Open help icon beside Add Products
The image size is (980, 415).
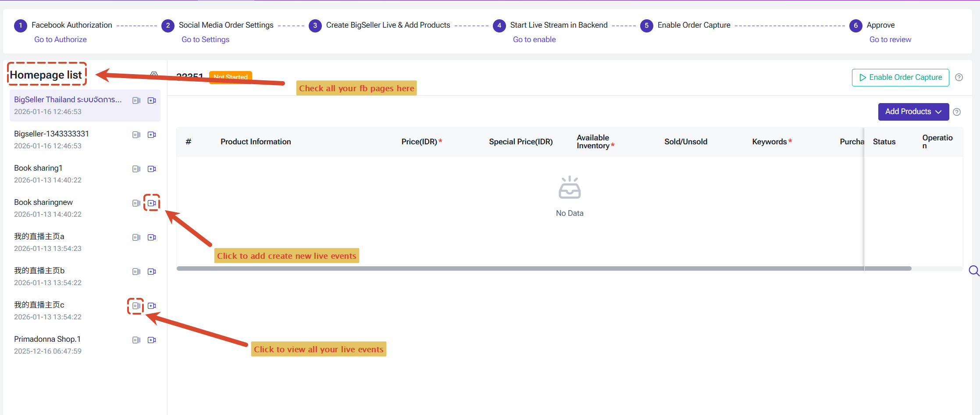point(957,112)
